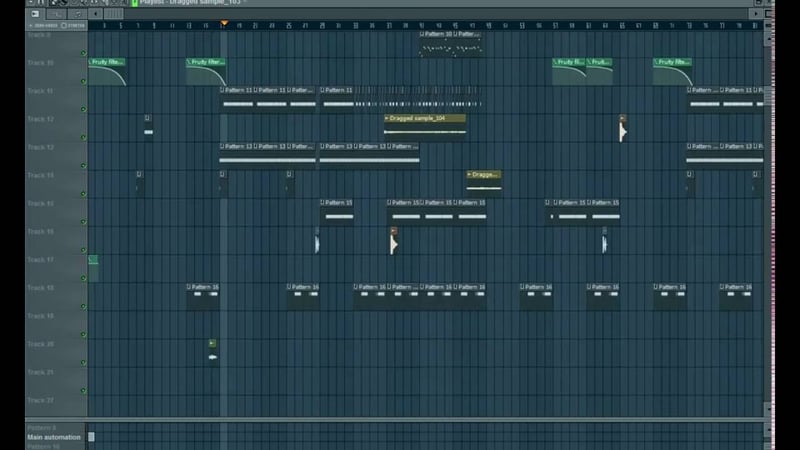The height and width of the screenshot is (450, 800).
Task: Click the Track 22 label
Action: tap(41, 401)
